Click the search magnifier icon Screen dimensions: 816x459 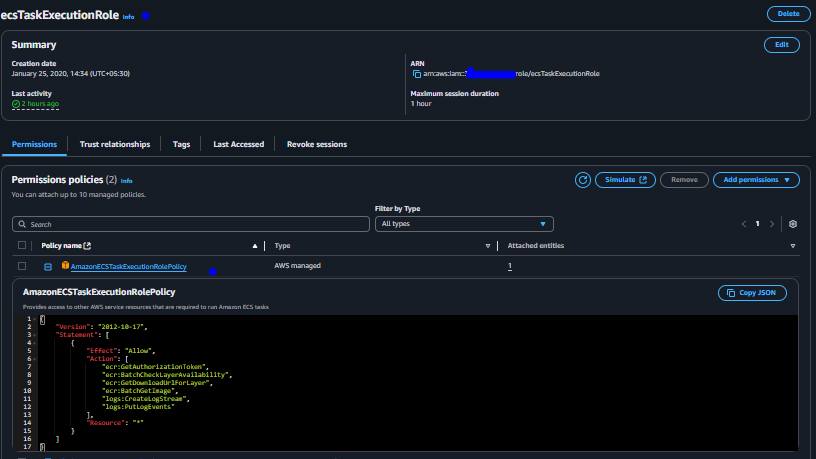click(22, 224)
